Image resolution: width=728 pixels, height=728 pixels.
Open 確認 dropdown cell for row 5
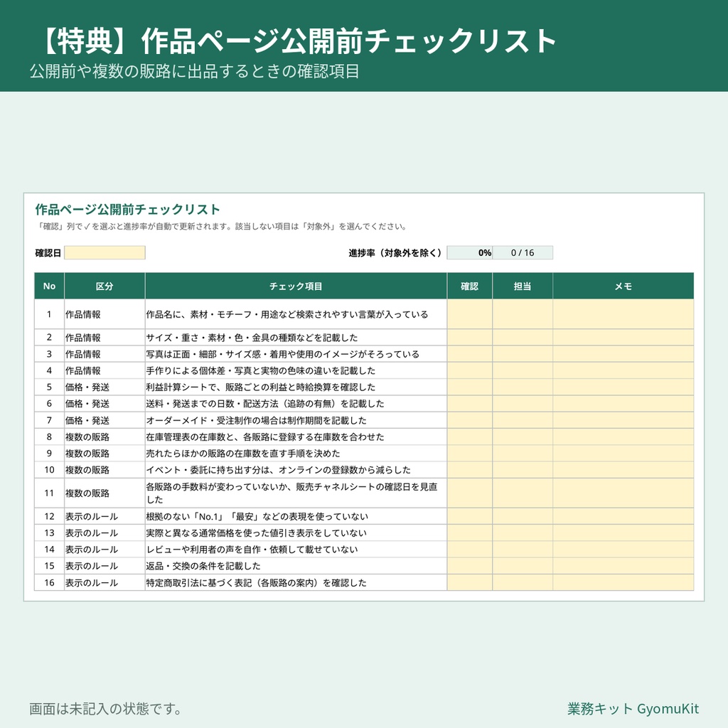(x=469, y=387)
